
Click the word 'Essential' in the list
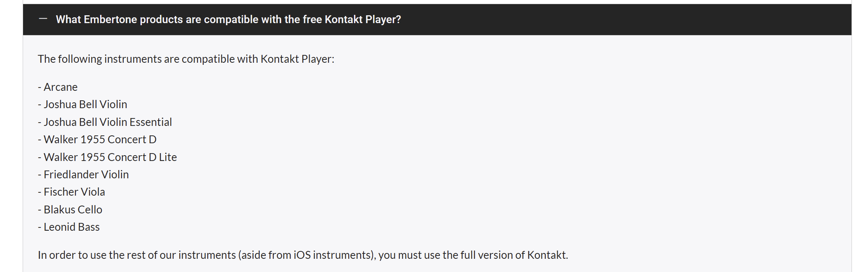point(150,122)
